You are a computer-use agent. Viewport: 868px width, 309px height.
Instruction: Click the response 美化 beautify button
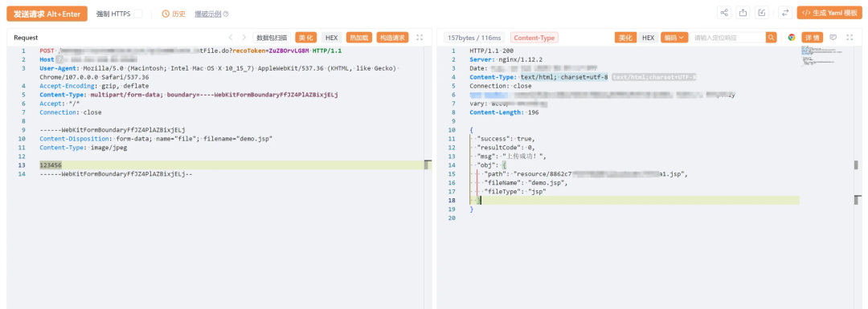625,38
